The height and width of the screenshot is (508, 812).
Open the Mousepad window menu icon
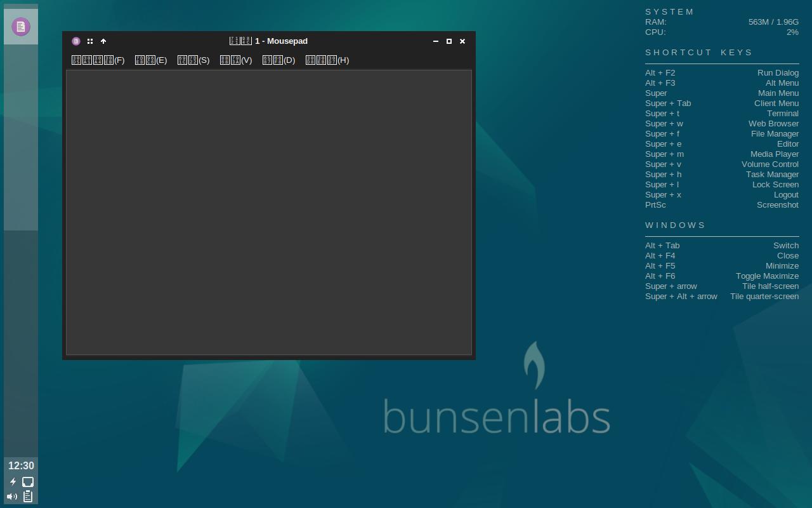(76, 41)
